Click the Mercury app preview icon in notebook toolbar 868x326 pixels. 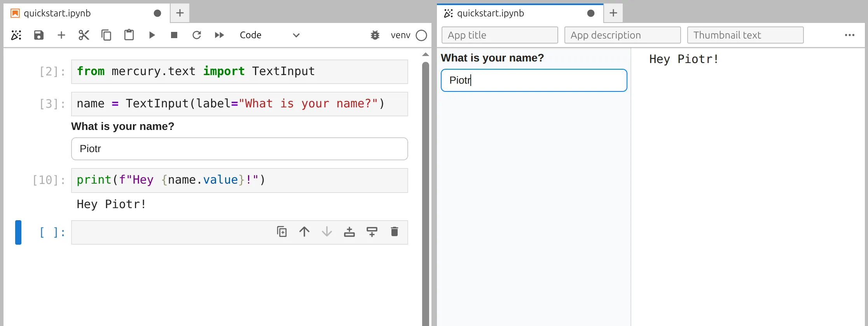coord(16,35)
